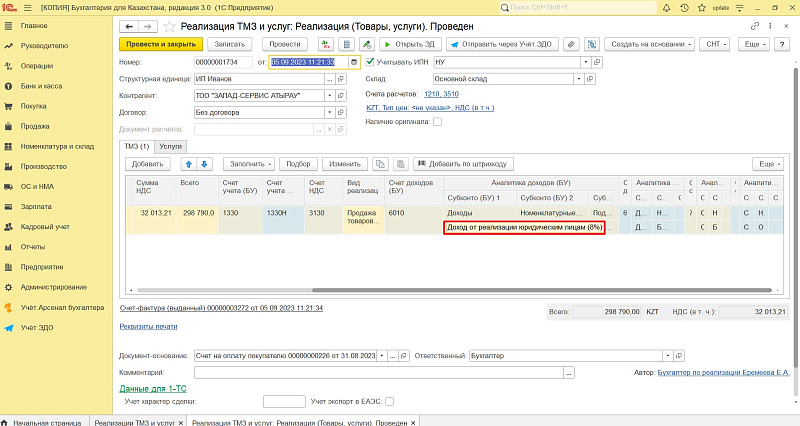Enable Учет экспорт в ЕАЭС checkbox
The height and width of the screenshot is (426, 800).
[390, 401]
